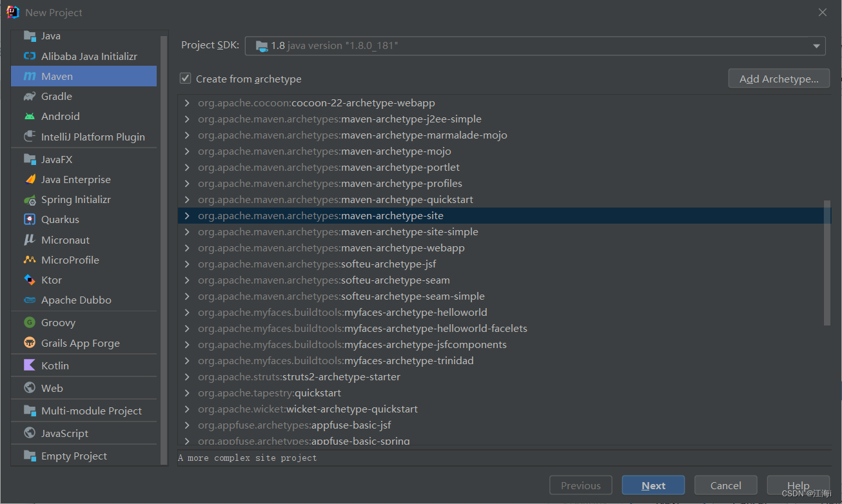Expand maven-archetype-j2ee-simple node
842x504 pixels.
click(x=187, y=119)
